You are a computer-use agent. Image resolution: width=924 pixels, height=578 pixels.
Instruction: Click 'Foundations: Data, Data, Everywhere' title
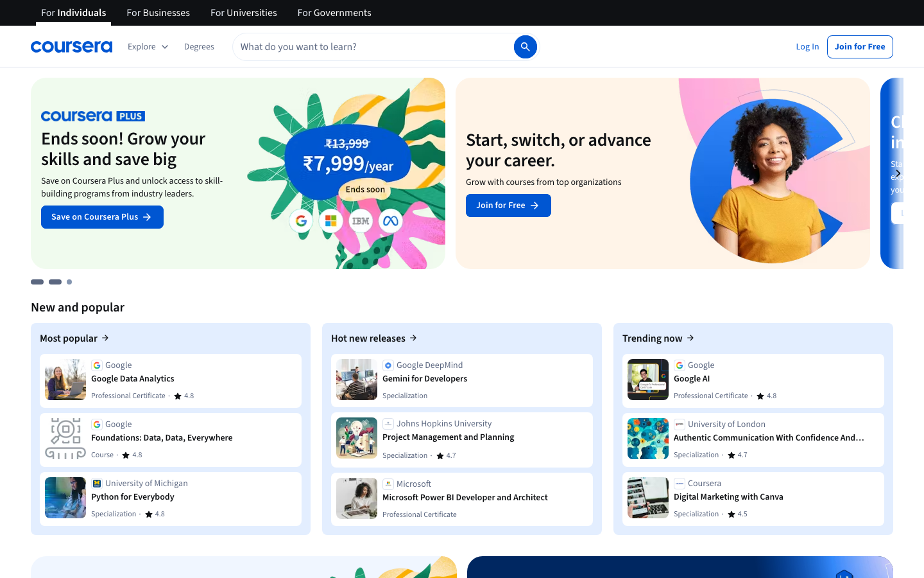coord(162,438)
